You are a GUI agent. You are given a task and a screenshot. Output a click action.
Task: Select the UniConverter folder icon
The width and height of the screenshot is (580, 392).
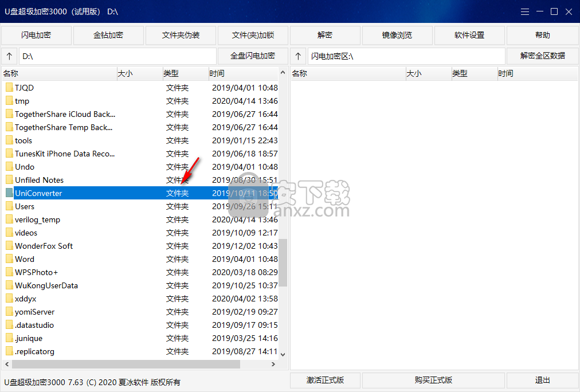[9, 193]
